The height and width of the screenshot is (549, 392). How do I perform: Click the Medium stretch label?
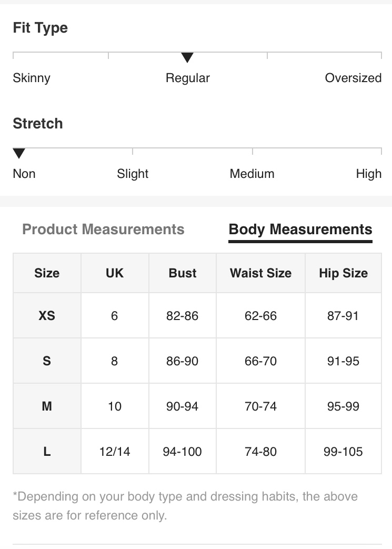tap(252, 174)
